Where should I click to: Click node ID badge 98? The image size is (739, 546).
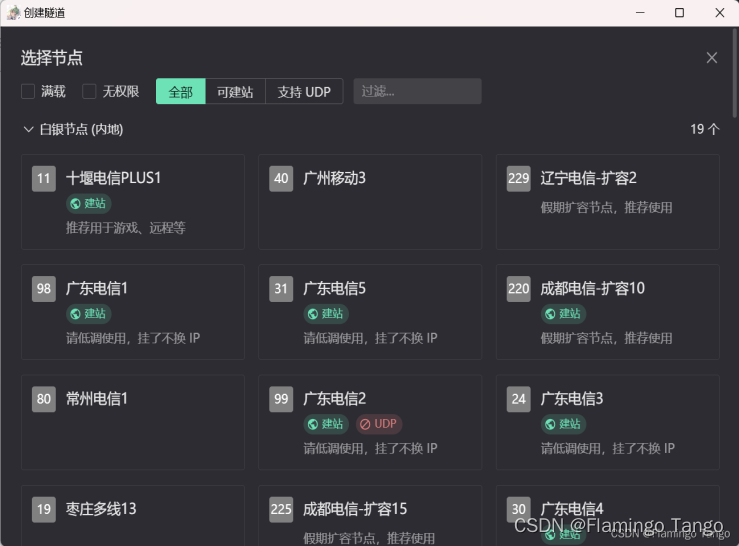tap(44, 289)
